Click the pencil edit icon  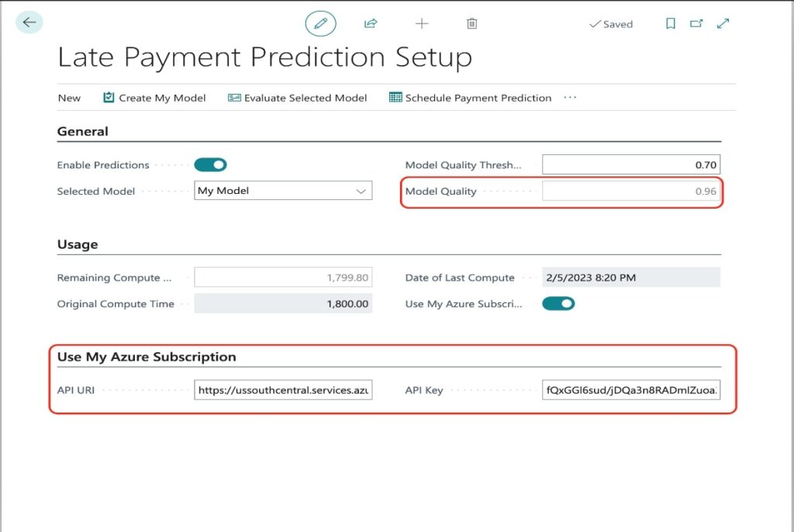tap(320, 23)
